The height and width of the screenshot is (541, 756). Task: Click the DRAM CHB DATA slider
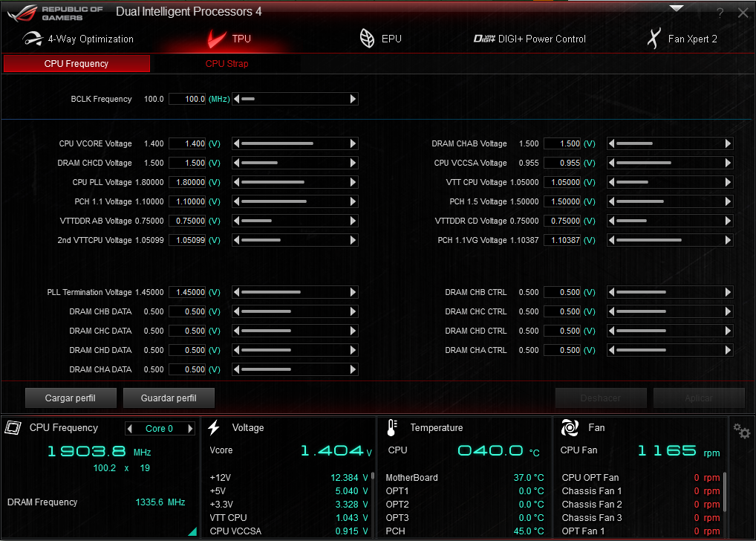point(295,312)
